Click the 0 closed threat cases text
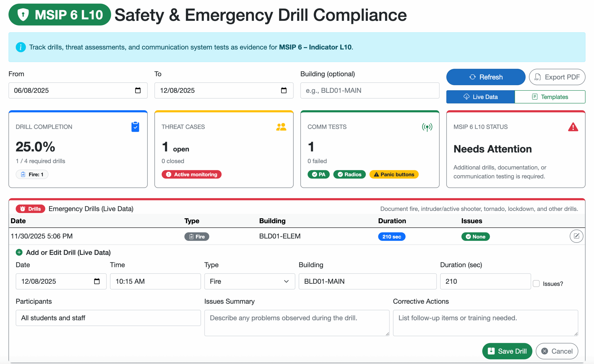 point(173,161)
